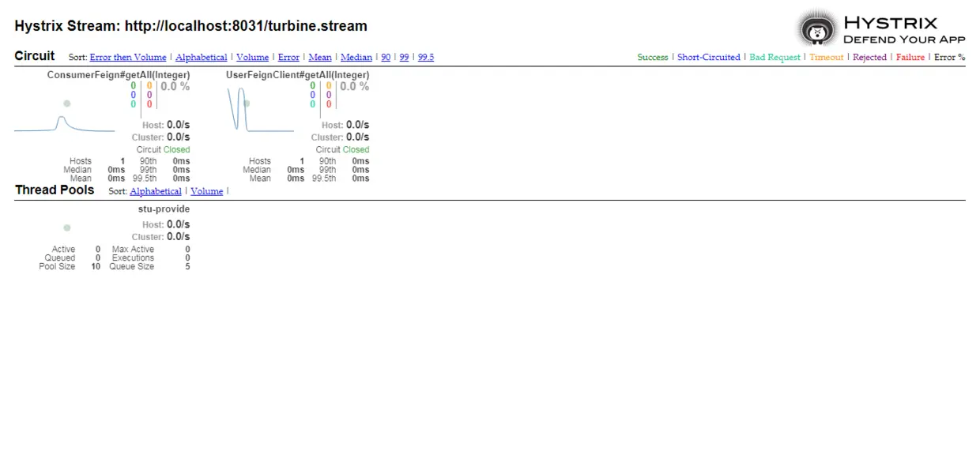Click the stu-provide thread pool name
Screen dimensions: 980x455
pos(164,209)
